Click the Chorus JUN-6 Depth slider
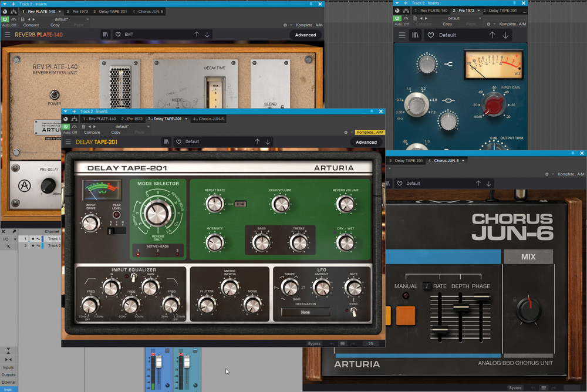 (461, 306)
